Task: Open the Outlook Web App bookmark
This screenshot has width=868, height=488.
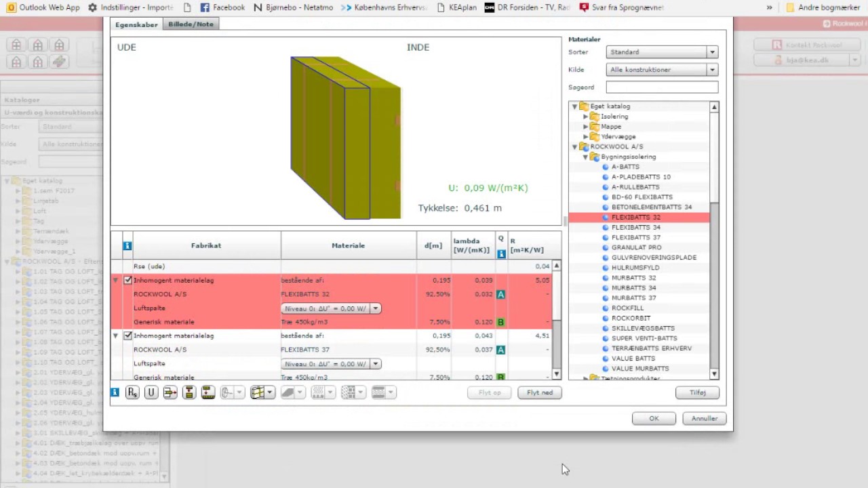Action: coord(43,7)
